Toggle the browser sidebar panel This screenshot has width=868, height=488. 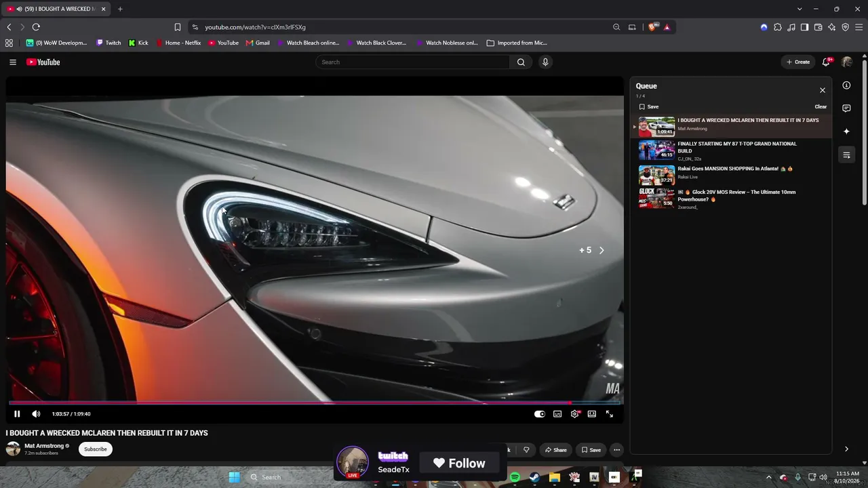(804, 27)
